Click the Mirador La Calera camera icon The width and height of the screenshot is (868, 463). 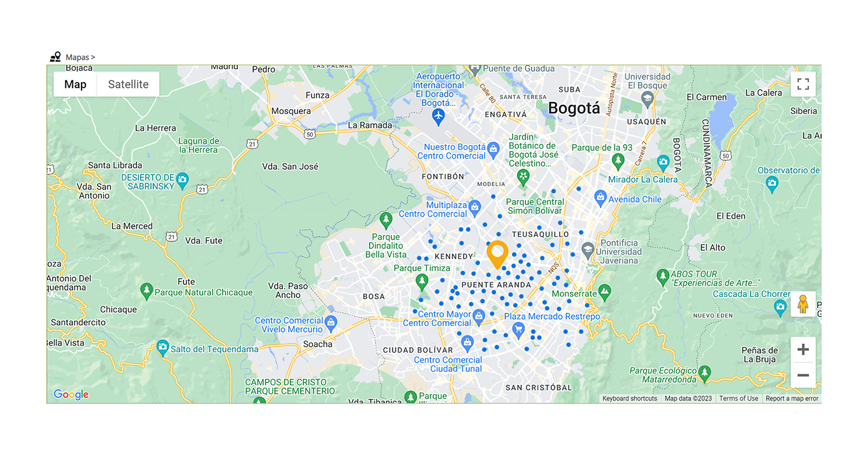(663, 162)
